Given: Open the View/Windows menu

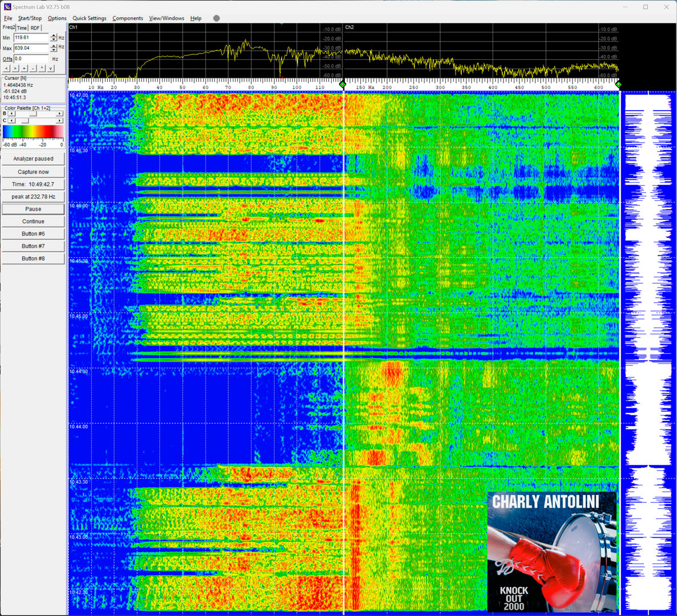Looking at the screenshot, I should [167, 18].
